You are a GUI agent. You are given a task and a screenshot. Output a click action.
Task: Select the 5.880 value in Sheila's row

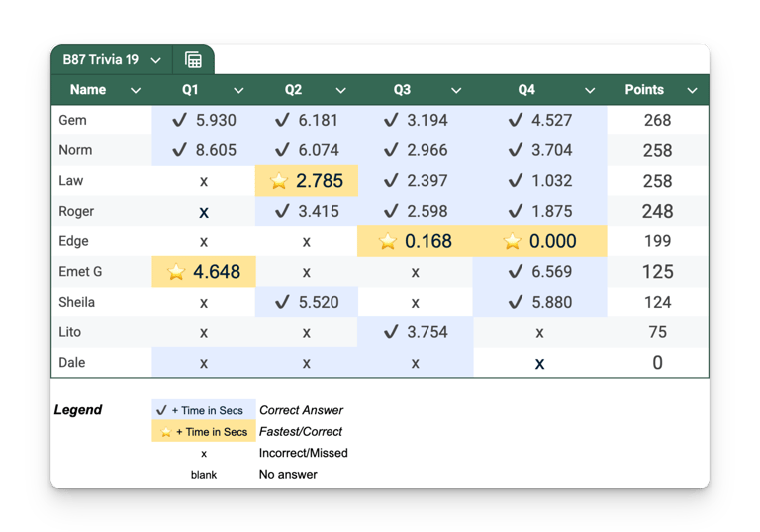click(x=551, y=302)
